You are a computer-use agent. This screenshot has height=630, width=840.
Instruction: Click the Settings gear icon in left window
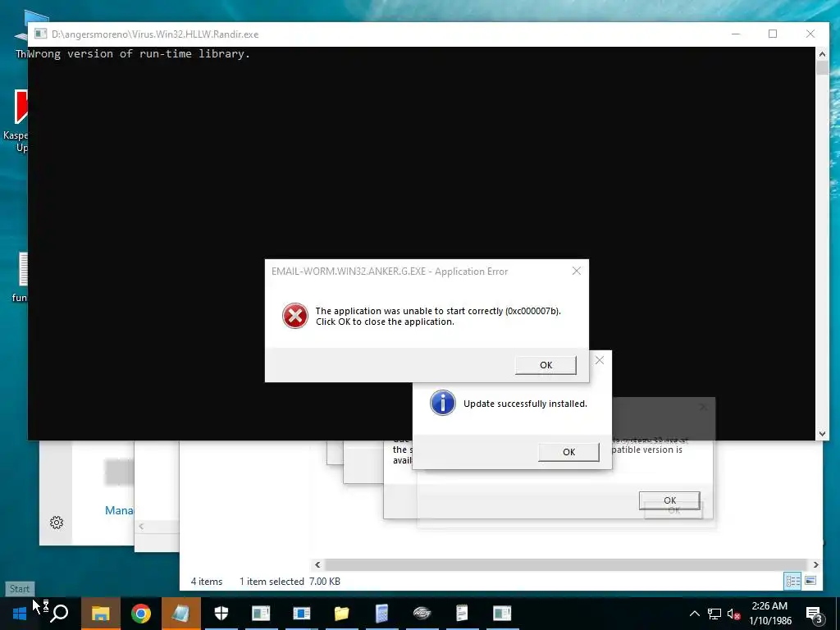[57, 523]
